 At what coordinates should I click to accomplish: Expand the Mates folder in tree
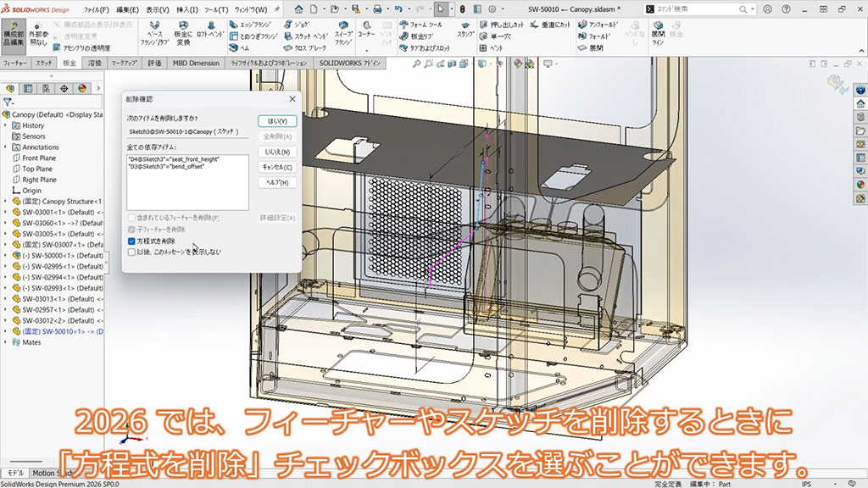[6, 342]
